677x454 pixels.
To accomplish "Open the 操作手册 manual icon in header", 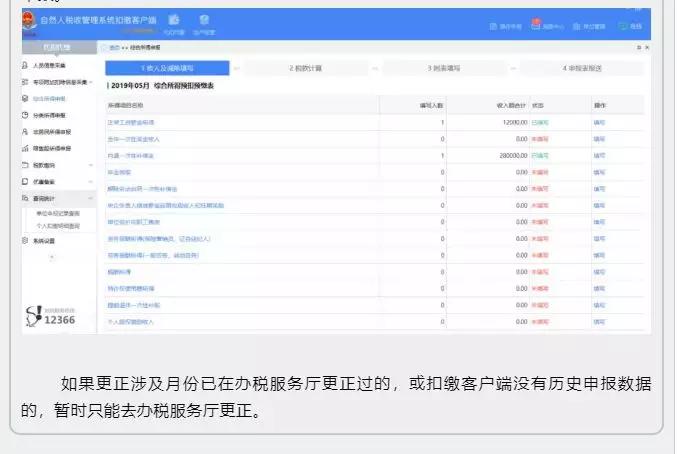I will click(493, 26).
